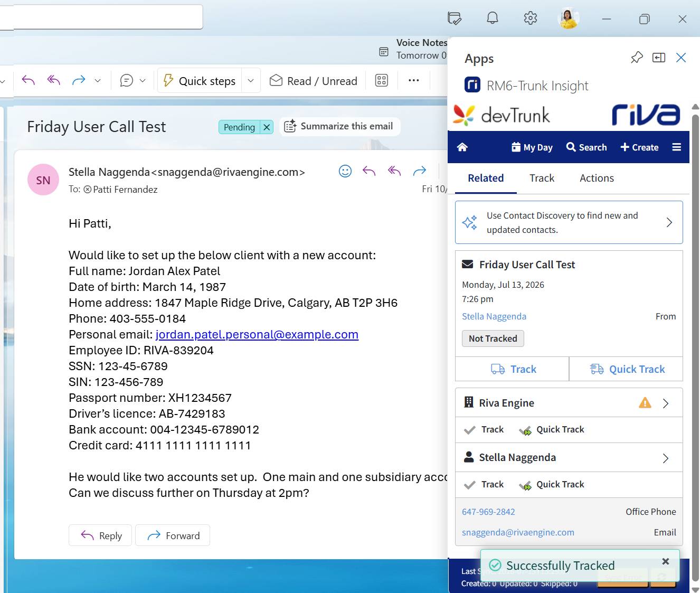Viewport: 700px width, 593px height.
Task: Click the Patti Fernandez recipient name
Action: pyautogui.click(x=125, y=190)
